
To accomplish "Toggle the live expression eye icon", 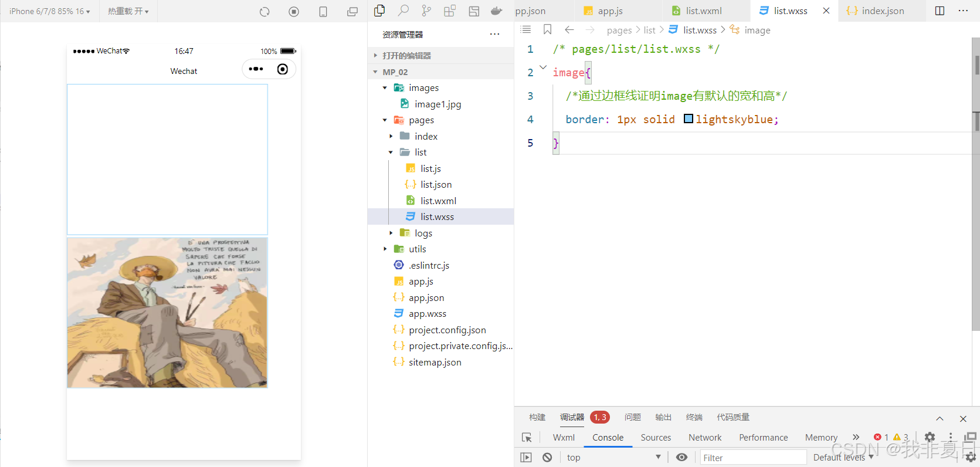I will [x=681, y=457].
